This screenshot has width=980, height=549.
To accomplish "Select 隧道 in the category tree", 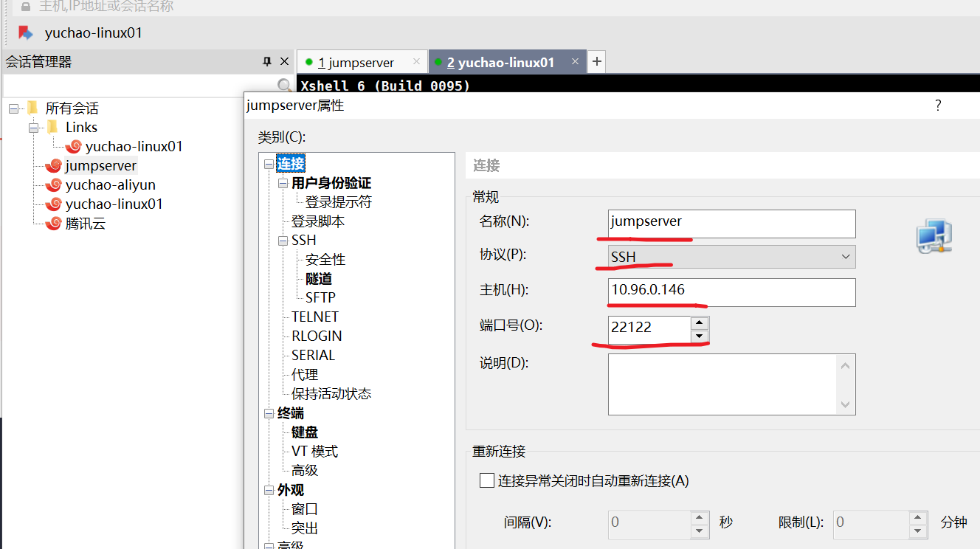I will pos(319,279).
